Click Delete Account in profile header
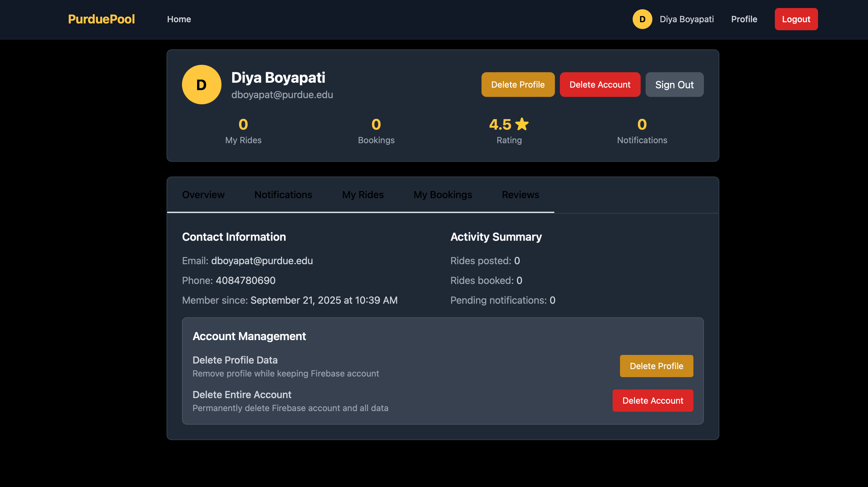The width and height of the screenshot is (868, 487). [x=600, y=85]
